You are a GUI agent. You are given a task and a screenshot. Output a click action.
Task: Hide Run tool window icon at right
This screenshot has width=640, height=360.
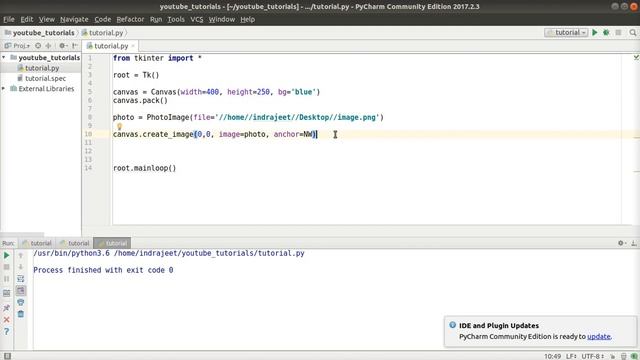(x=634, y=243)
